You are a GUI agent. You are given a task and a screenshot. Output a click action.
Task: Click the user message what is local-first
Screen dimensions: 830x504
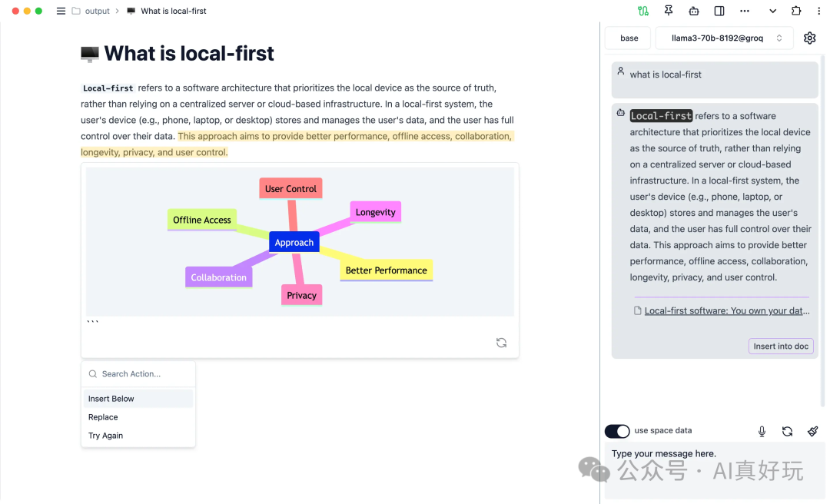(666, 75)
